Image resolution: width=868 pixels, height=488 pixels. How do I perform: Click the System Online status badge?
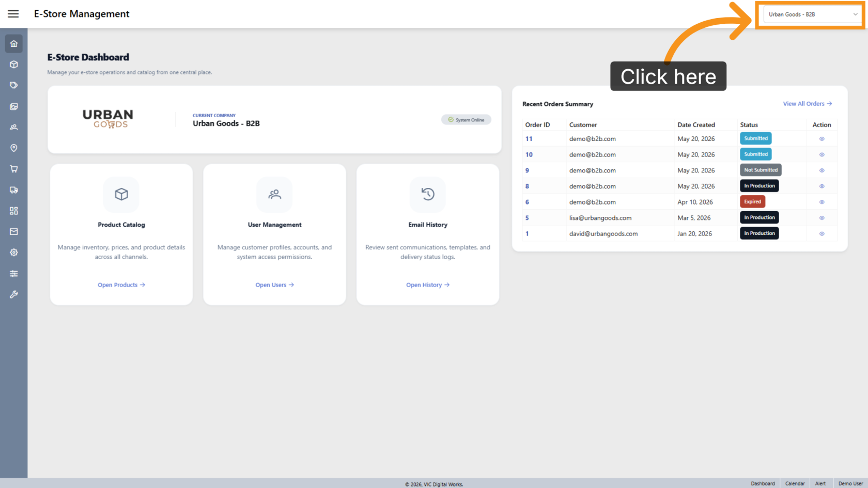[x=466, y=120]
